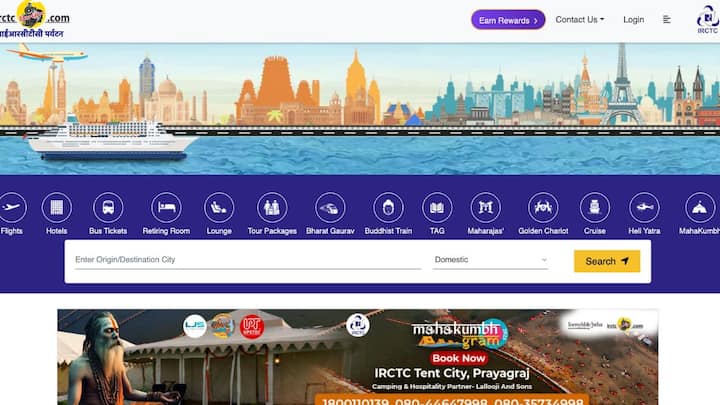Image resolution: width=720 pixels, height=405 pixels.
Task: Click the Buddhist Train label text
Action: (x=388, y=231)
